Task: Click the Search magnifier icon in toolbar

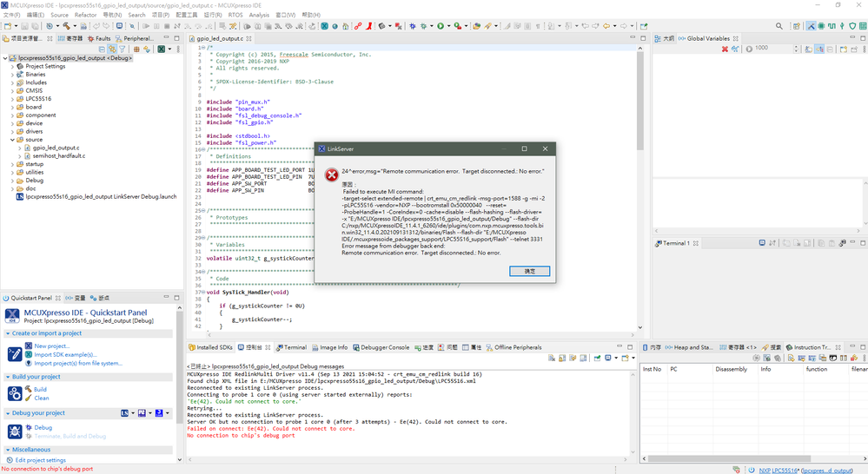Action: click(779, 26)
